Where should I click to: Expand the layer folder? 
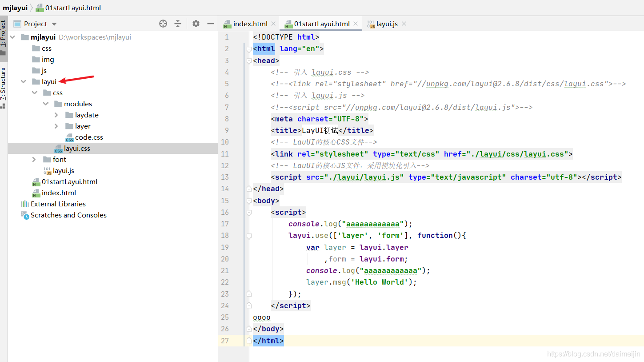(x=56, y=126)
